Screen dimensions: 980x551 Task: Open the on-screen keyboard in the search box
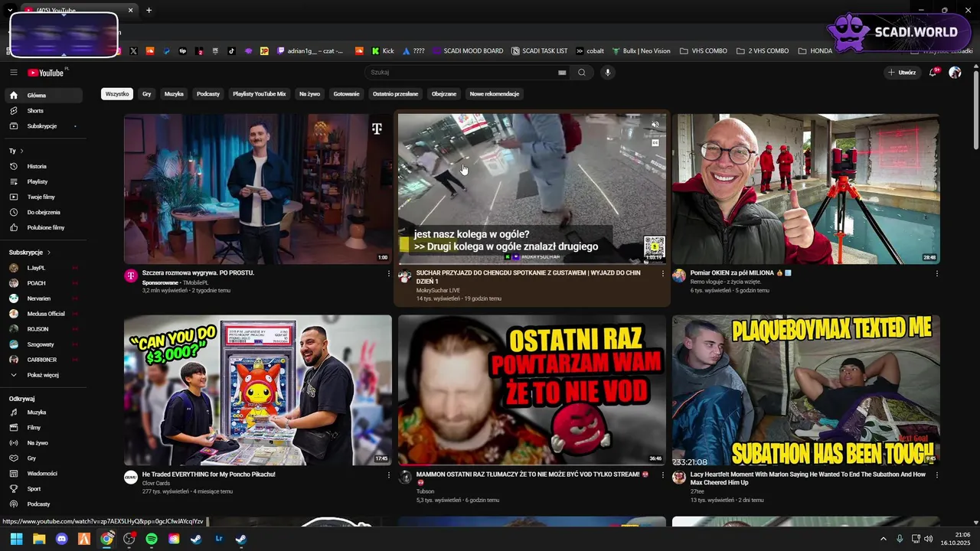(562, 73)
